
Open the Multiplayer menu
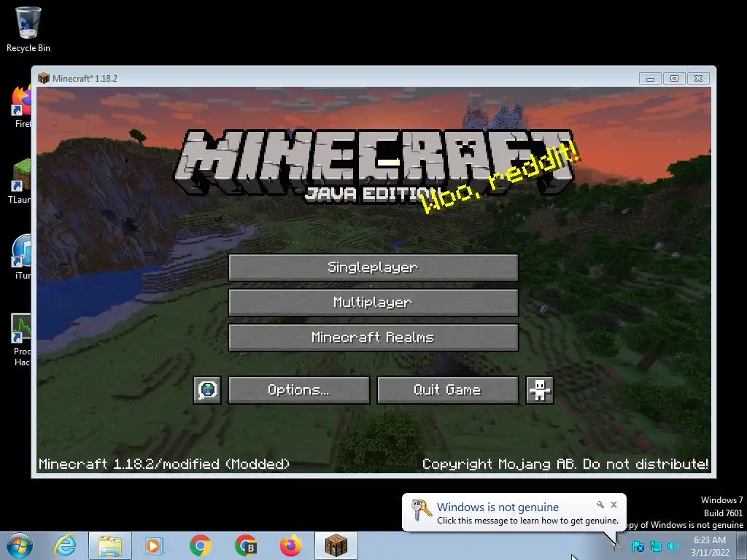[x=373, y=303]
